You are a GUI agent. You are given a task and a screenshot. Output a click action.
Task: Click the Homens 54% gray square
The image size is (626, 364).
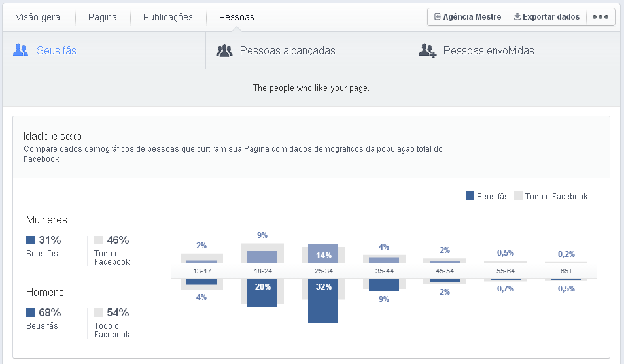coord(98,312)
